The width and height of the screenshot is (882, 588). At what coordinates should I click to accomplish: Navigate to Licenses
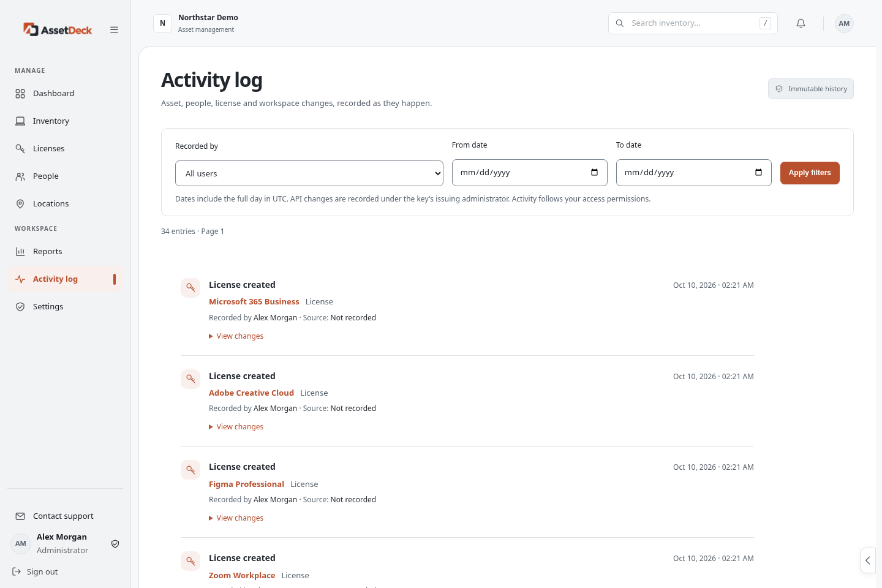coord(65,148)
